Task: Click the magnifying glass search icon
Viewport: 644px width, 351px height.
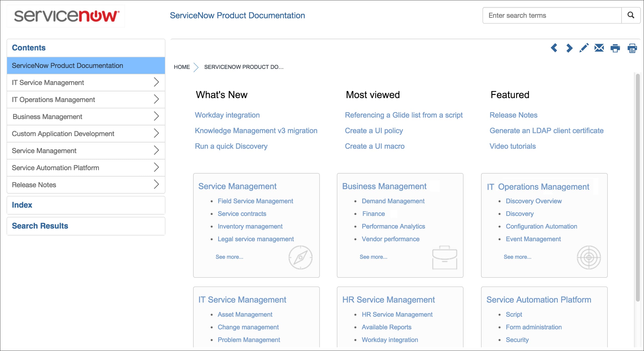Action: coord(631,15)
